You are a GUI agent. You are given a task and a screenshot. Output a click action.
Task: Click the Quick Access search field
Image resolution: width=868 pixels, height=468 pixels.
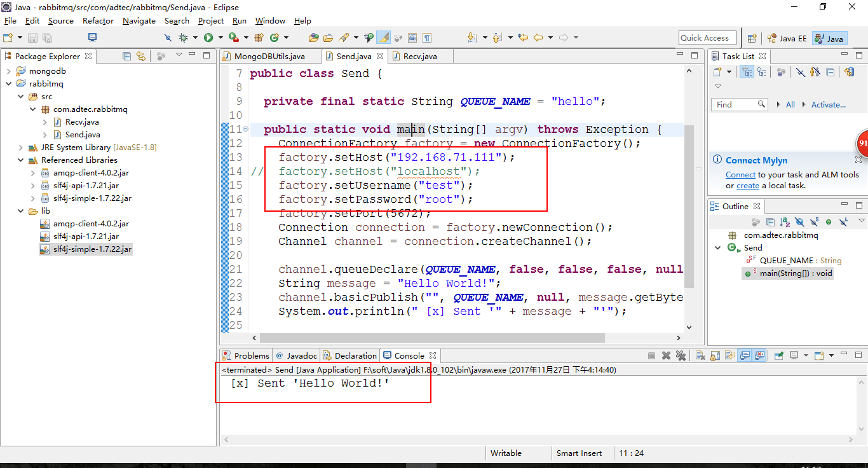[707, 38]
